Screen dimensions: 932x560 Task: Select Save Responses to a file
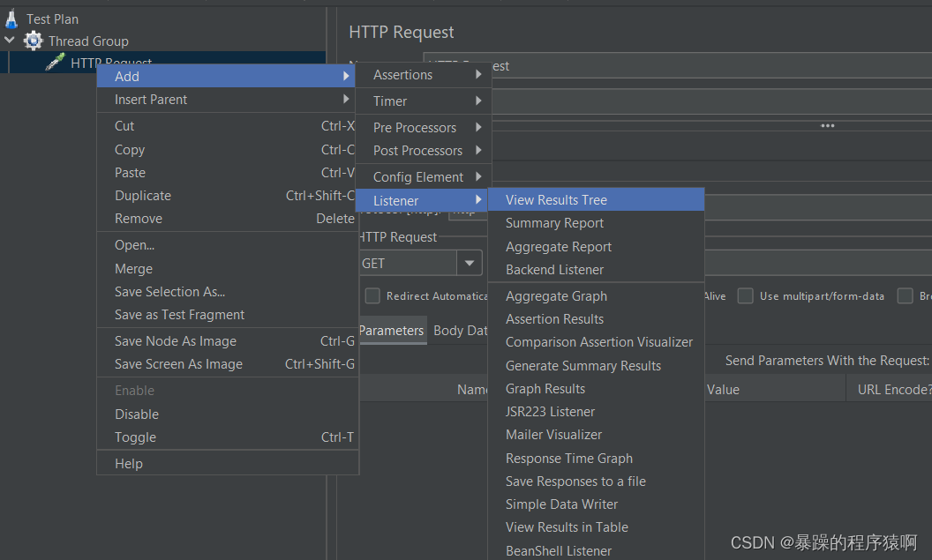[x=596, y=481]
